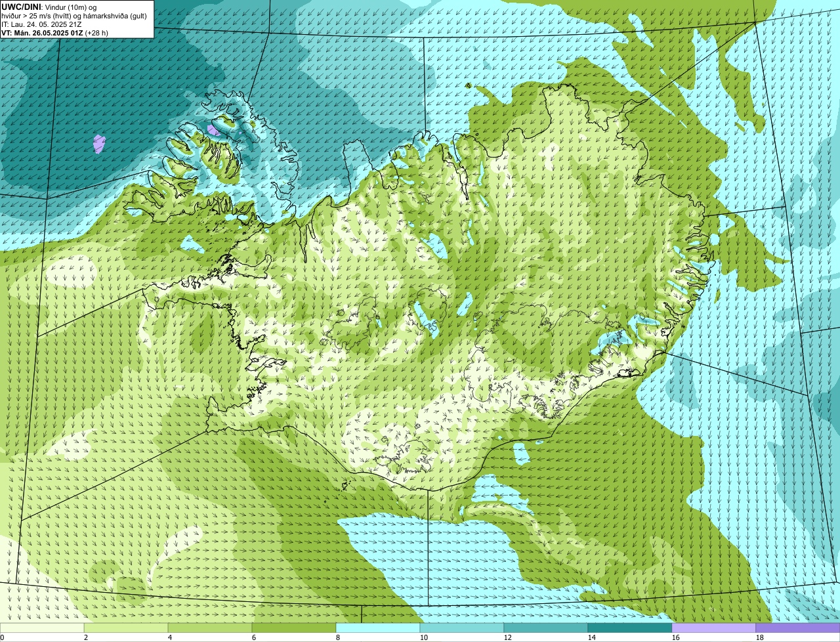Screen dimensions: 840x642
Task: Click the legend scale label "10"
Action: (x=424, y=637)
